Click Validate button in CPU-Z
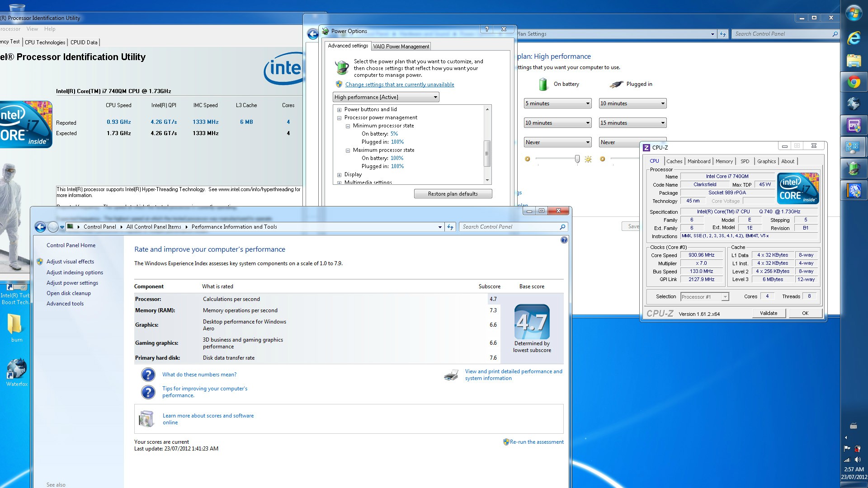The height and width of the screenshot is (488, 868). pos(769,313)
